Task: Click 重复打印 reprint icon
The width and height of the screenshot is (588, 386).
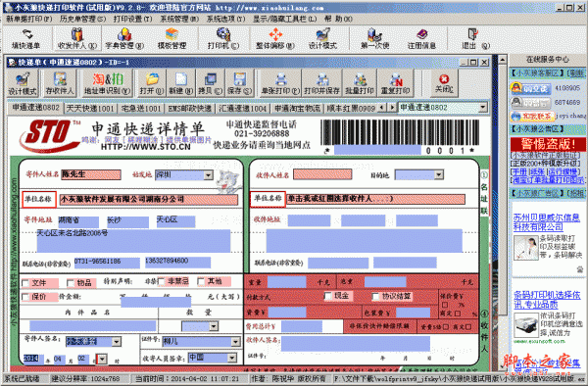Action: [x=395, y=83]
